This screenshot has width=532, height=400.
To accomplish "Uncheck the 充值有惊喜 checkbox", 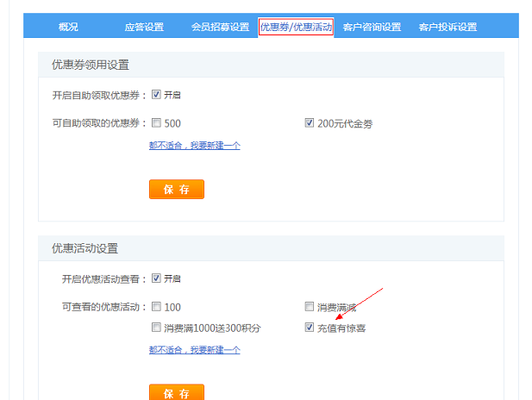I will (x=310, y=328).
